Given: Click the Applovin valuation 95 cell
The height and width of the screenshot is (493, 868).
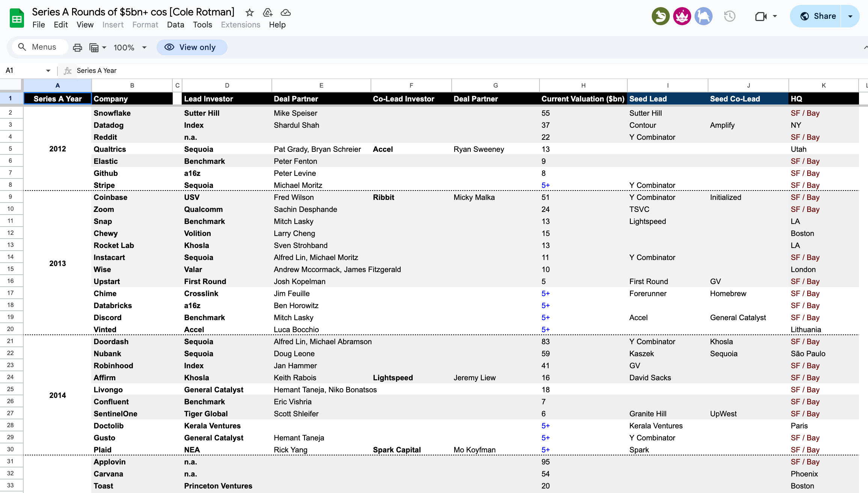Looking at the screenshot, I should point(583,462).
